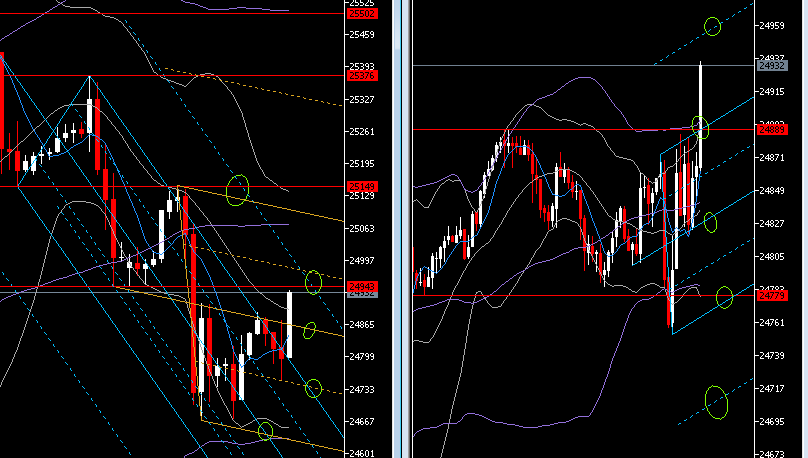Click the 25327 price axis value
This screenshot has height=458, width=808.
tap(362, 99)
